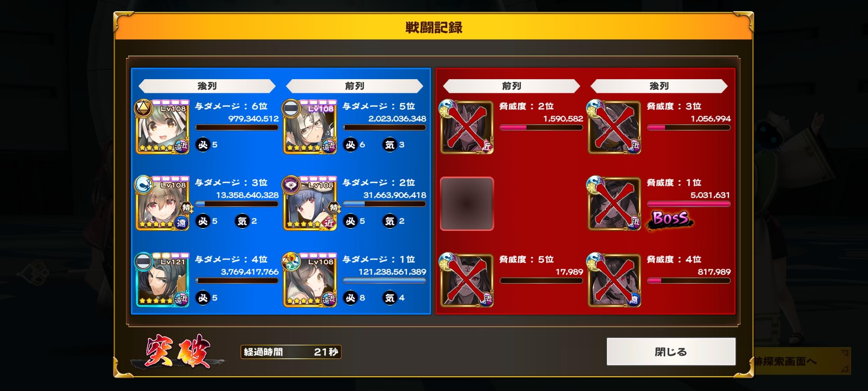Click the gold polyhedron icon on top-left ally
This screenshot has height=391, width=868.
pos(143,108)
